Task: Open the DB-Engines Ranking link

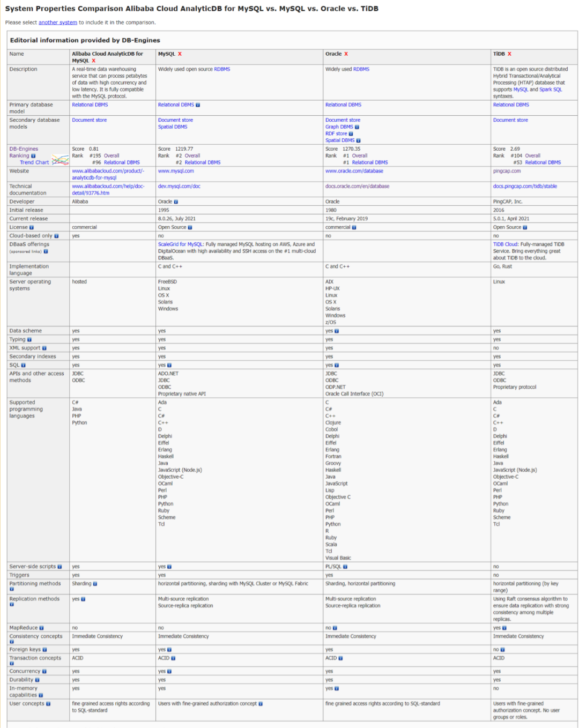Action: (x=24, y=152)
